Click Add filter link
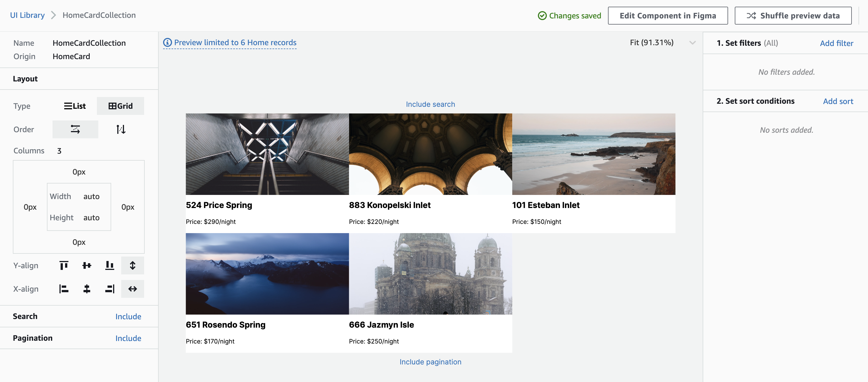This screenshot has height=382, width=868. click(x=836, y=43)
